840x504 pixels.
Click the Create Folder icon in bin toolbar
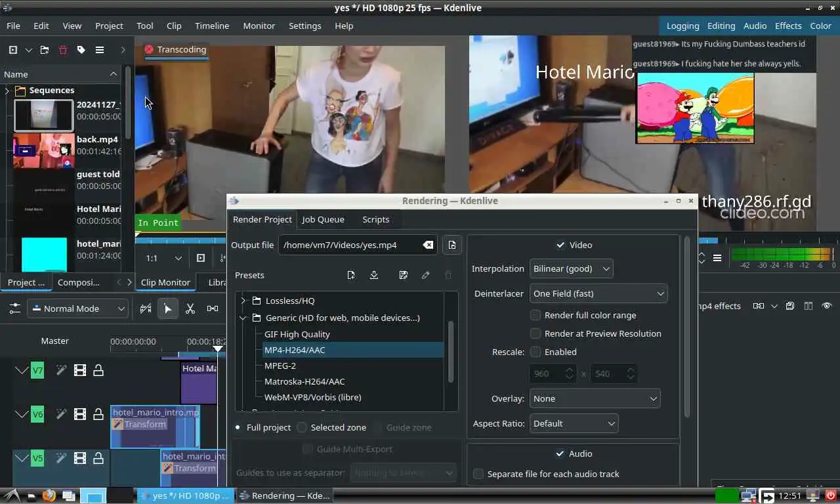pyautogui.click(x=45, y=50)
